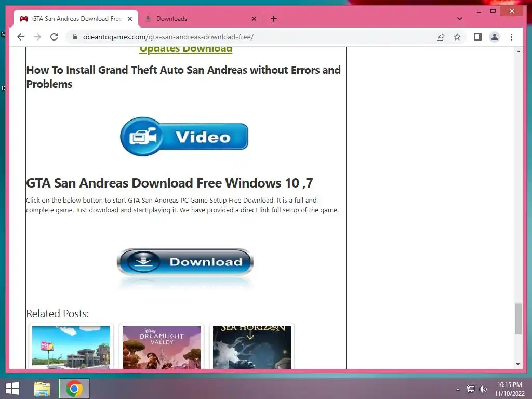Click the scrollbar up arrow

(518, 51)
